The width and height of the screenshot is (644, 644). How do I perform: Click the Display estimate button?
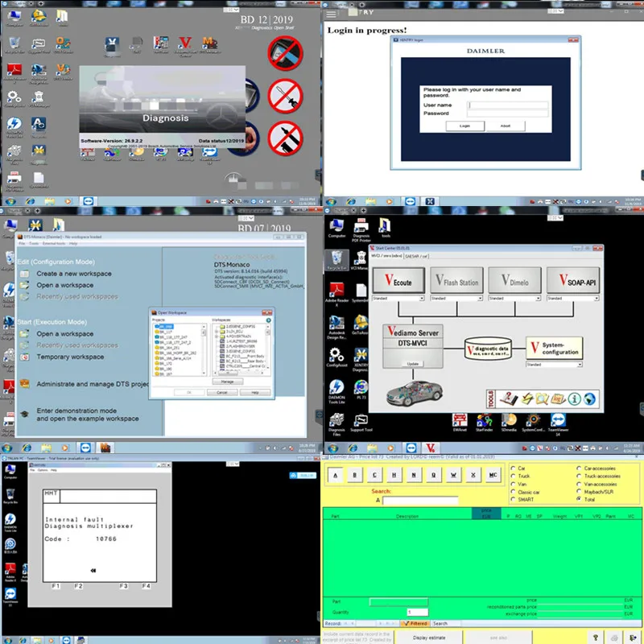[429, 638]
